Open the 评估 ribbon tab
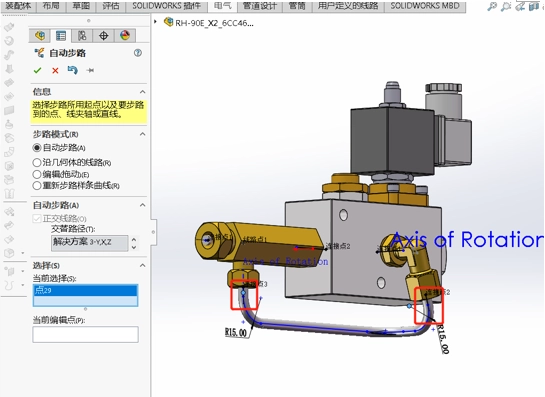Screen dimensions: 545x397 pos(111,6)
